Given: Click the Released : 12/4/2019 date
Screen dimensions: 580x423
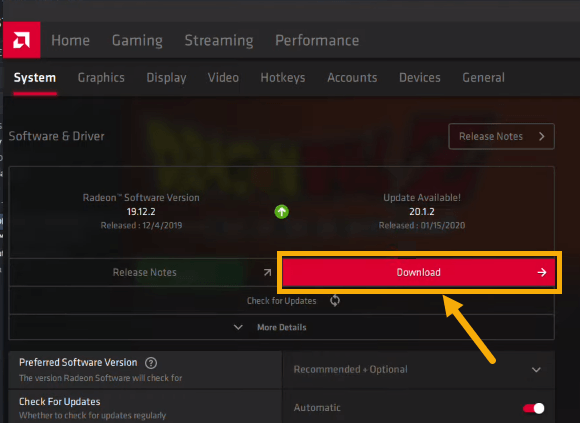Looking at the screenshot, I should (x=141, y=226).
